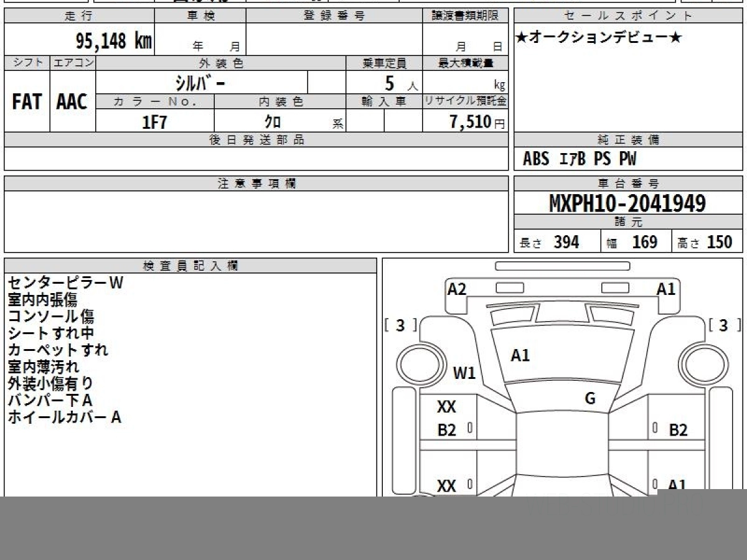Click the inspector note シートすれ中
Viewport: 747px width, 560px height.
(x=51, y=333)
